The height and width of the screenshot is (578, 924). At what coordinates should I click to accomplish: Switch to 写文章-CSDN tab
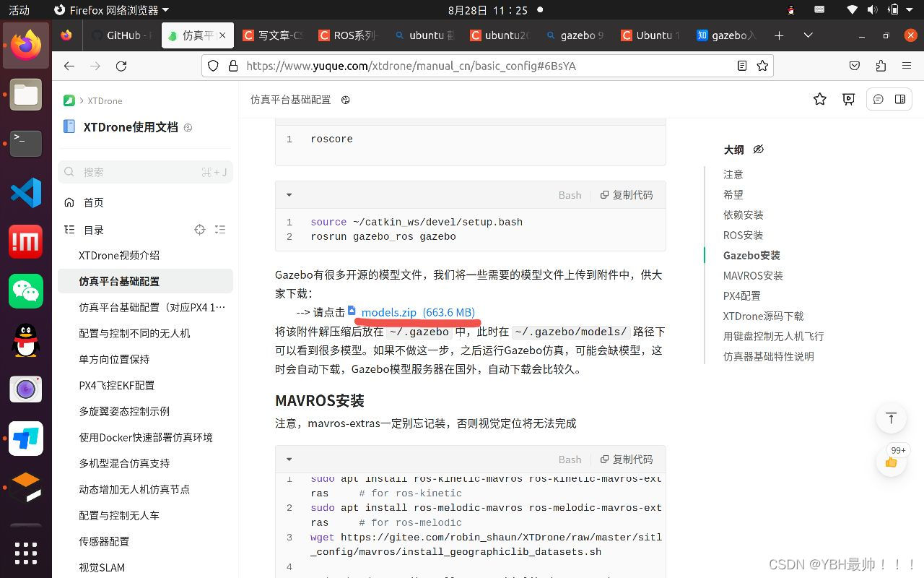(272, 35)
